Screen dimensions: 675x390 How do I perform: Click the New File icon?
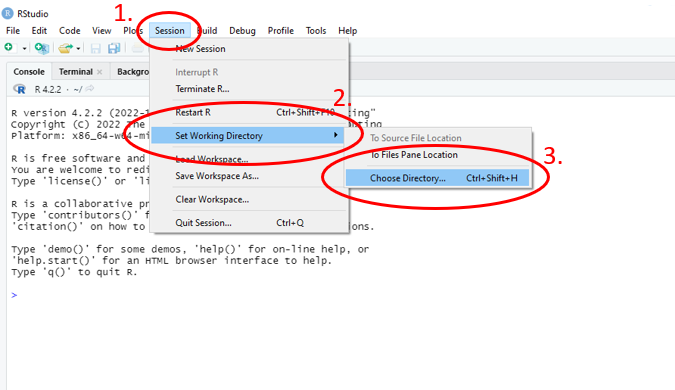click(9, 47)
